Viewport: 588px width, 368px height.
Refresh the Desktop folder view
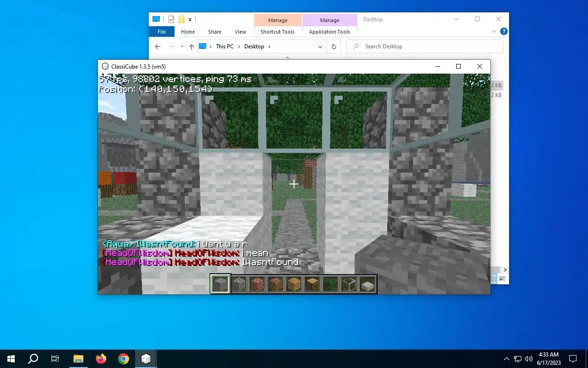334,46
